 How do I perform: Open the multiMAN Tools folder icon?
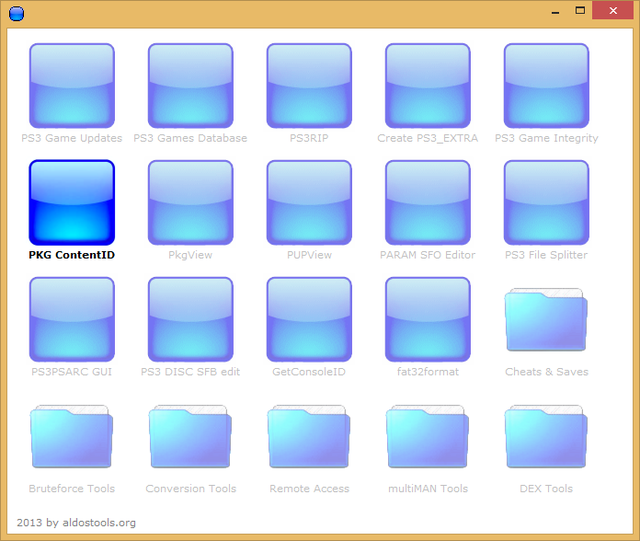[x=428, y=436]
